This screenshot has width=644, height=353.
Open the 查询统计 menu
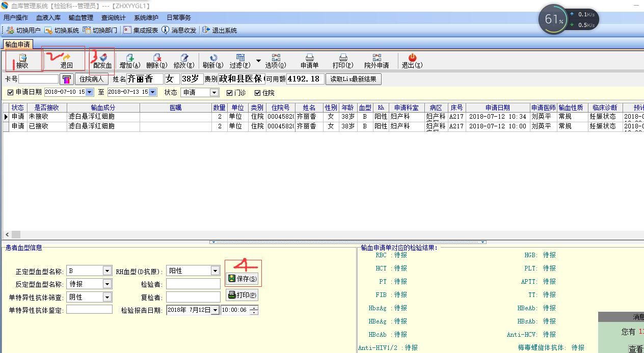click(114, 18)
